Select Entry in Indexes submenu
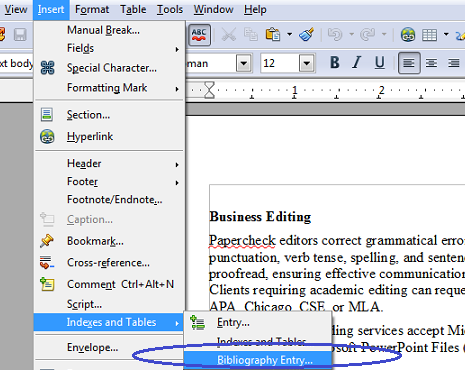Viewport: 465px width, 370px height. coord(258,322)
